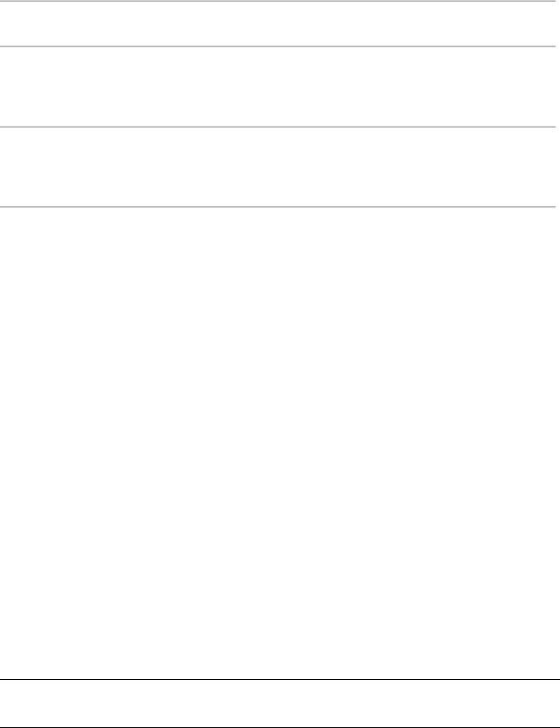This screenshot has width=560, height=728.
Task: Select the third empty row between gray lines
Action: click(x=278, y=167)
